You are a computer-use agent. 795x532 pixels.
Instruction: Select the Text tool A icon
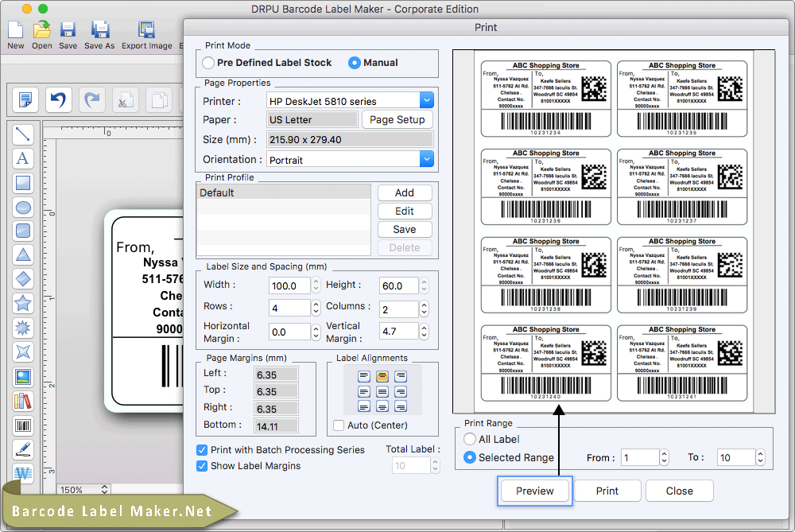(23, 159)
